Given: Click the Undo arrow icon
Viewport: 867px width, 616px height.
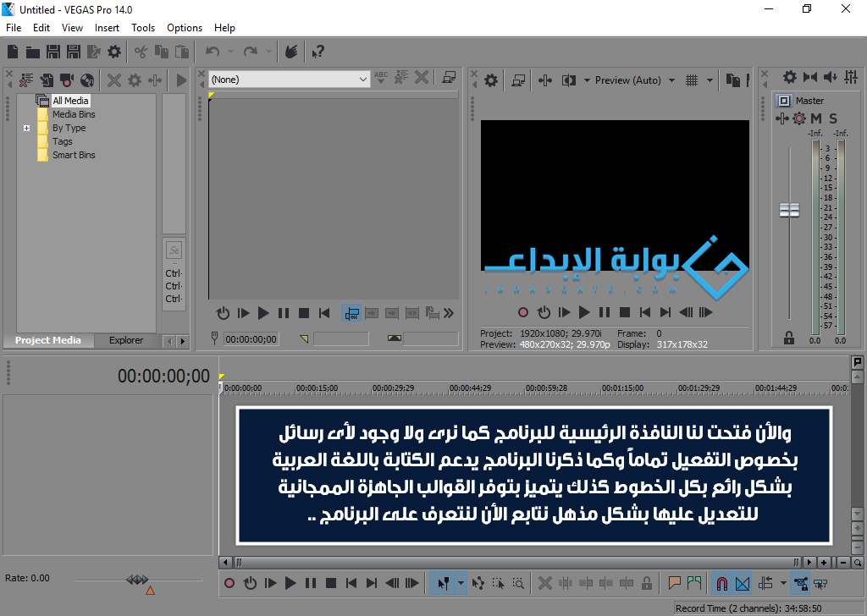Looking at the screenshot, I should coord(213,52).
